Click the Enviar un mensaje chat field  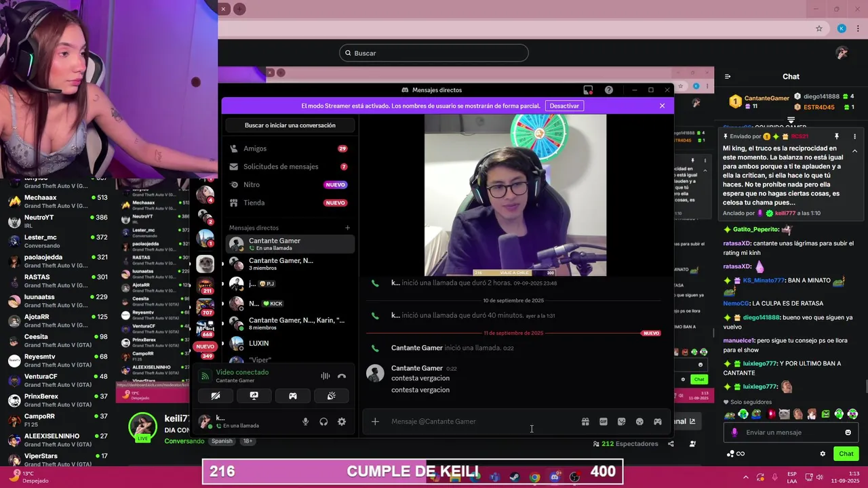[791, 432]
